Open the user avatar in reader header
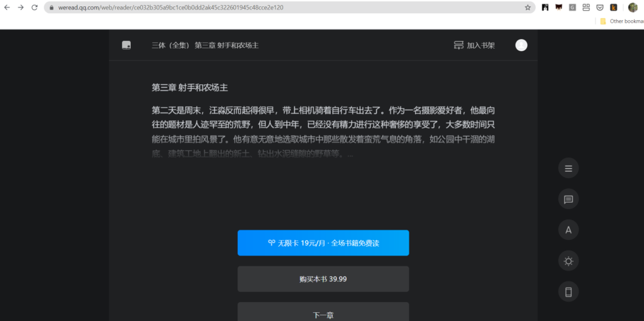Viewport: 644px width, 321px height. click(x=521, y=45)
